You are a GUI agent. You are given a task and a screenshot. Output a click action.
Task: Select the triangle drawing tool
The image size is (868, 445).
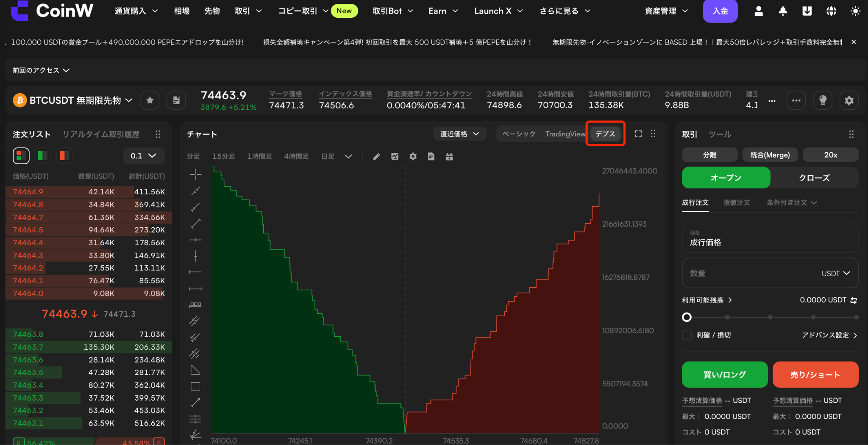tap(195, 370)
